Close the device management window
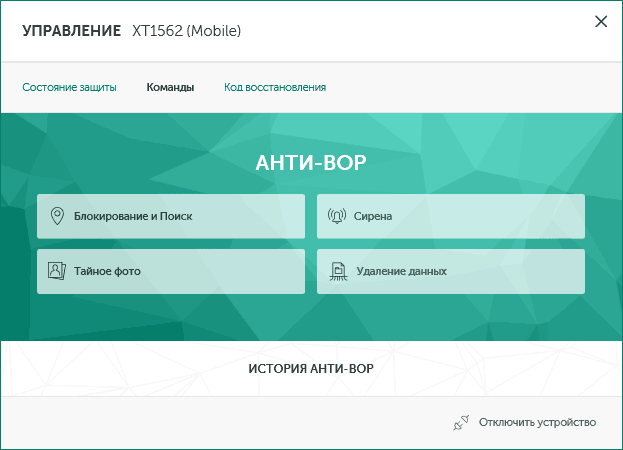623x450 pixels. coord(601,21)
